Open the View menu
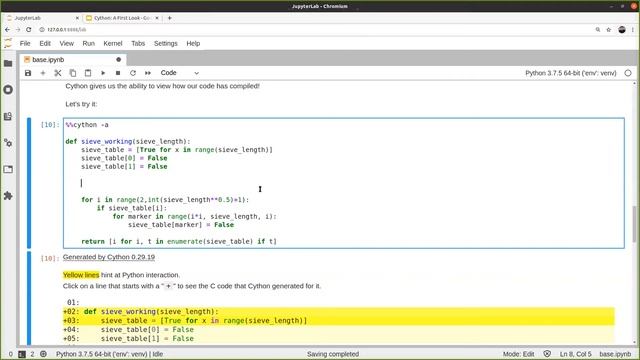The height and width of the screenshot is (360, 640). point(67,43)
